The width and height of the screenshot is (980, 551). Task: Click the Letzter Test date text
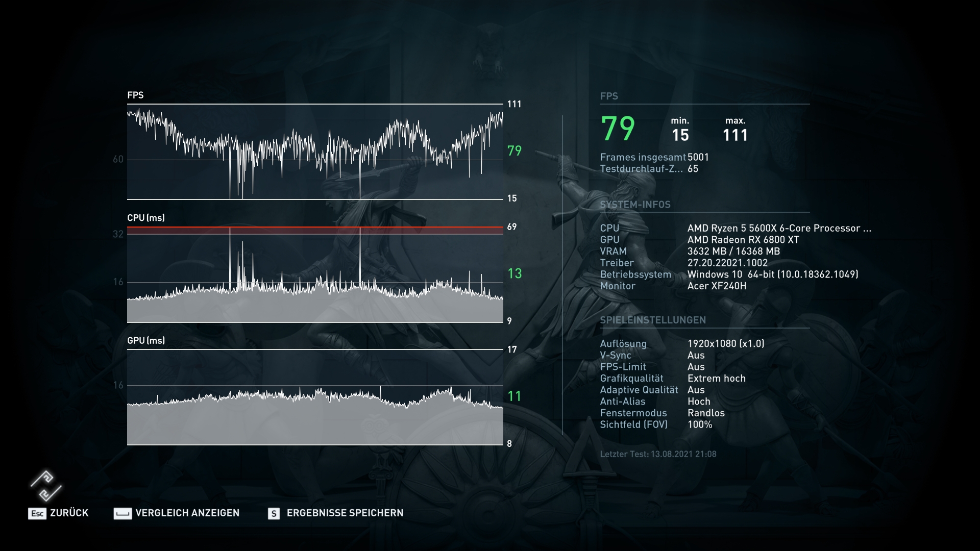(x=658, y=454)
